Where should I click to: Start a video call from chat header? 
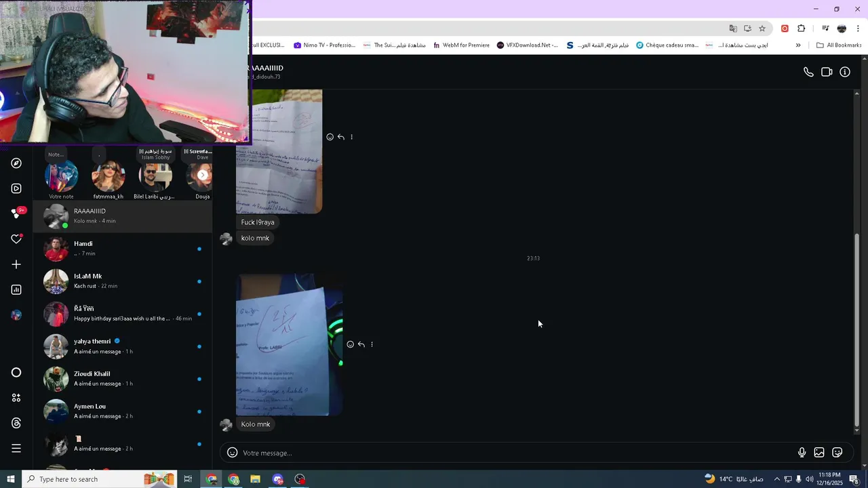[827, 72]
